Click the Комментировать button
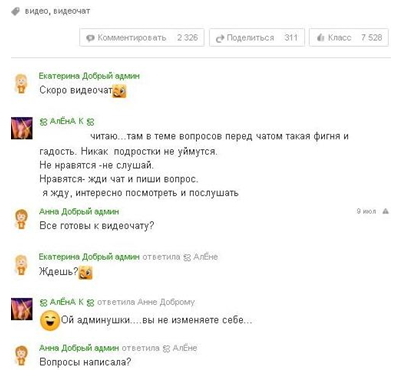398x376 pixels. tap(142, 38)
